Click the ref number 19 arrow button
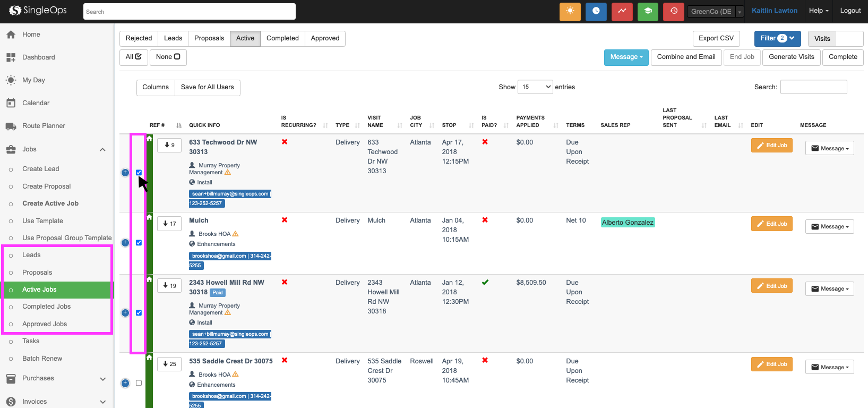The image size is (868, 408). point(169,286)
